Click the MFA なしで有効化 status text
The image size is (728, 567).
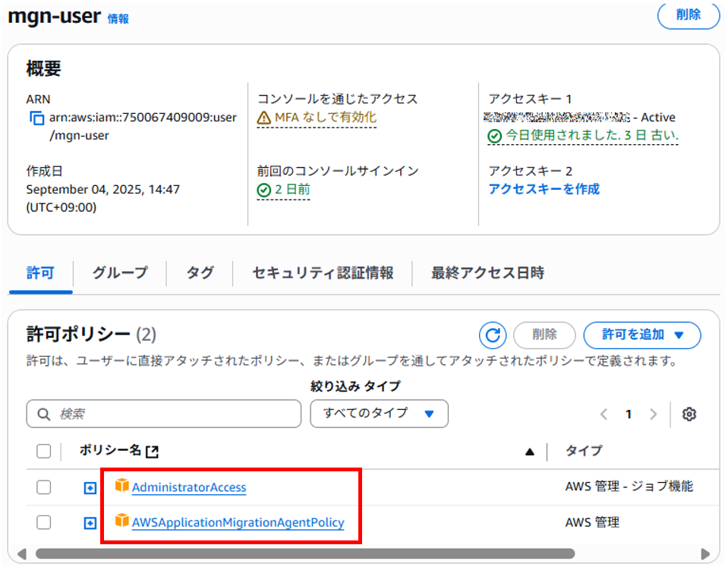pos(326,118)
